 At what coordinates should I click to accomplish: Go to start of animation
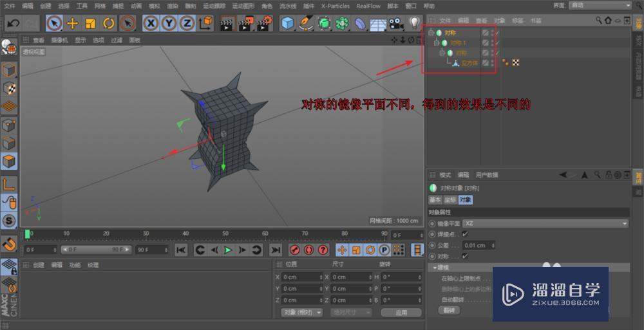pyautogui.click(x=181, y=250)
